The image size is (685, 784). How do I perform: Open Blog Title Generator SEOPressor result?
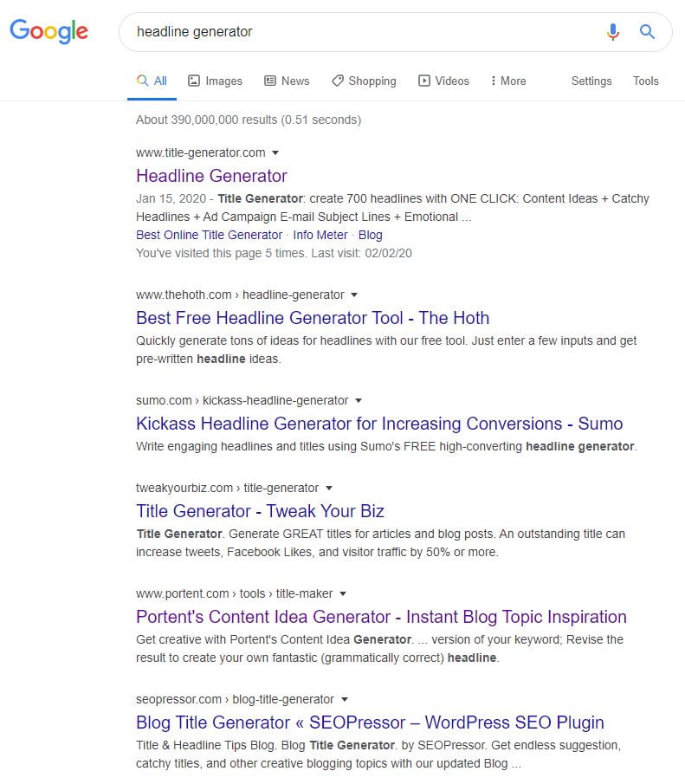click(x=370, y=722)
